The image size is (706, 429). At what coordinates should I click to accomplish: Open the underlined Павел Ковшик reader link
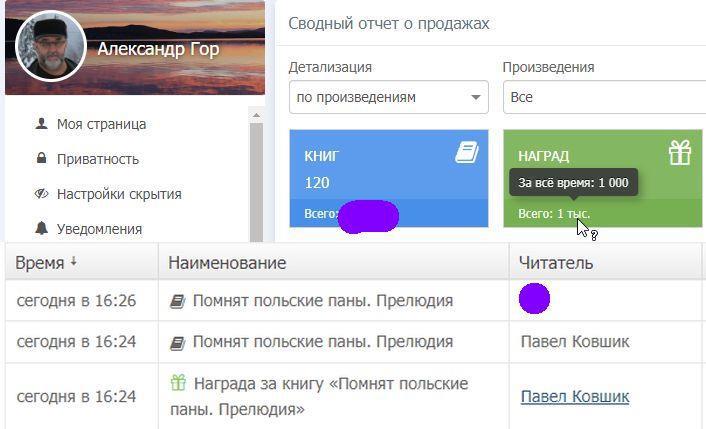tap(575, 397)
